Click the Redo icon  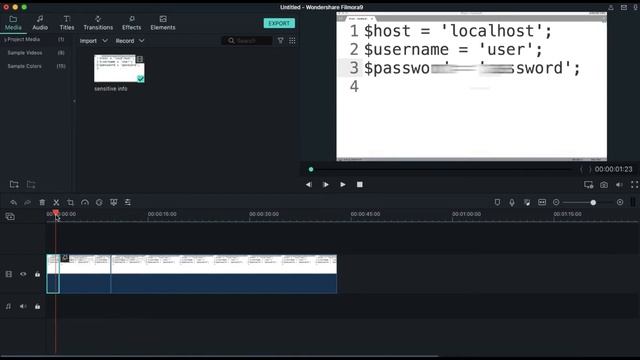click(x=27, y=202)
